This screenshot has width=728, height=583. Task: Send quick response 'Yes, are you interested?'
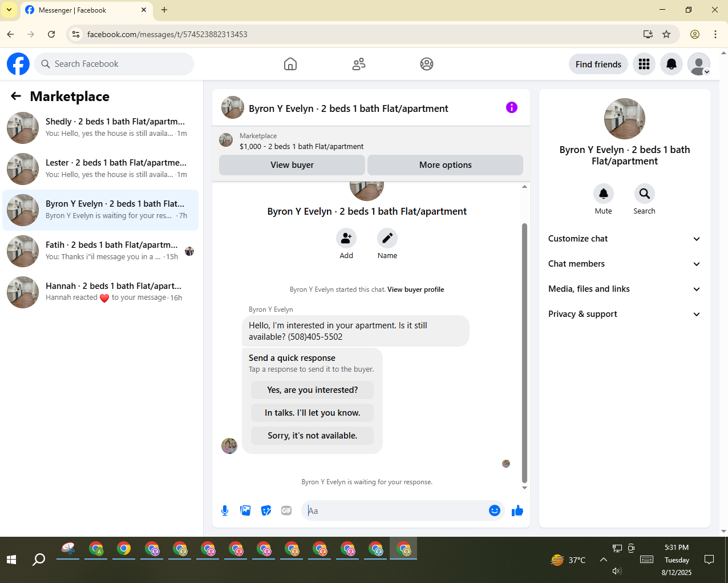coord(313,390)
